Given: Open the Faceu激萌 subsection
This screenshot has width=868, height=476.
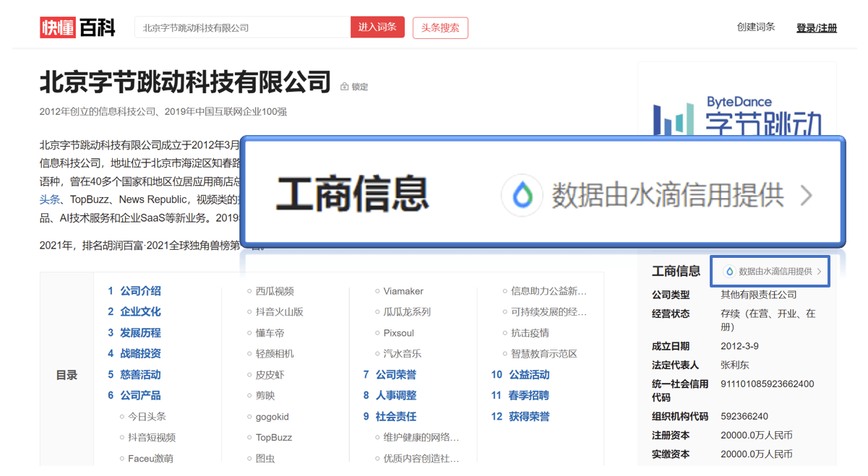Looking at the screenshot, I should [x=150, y=459].
